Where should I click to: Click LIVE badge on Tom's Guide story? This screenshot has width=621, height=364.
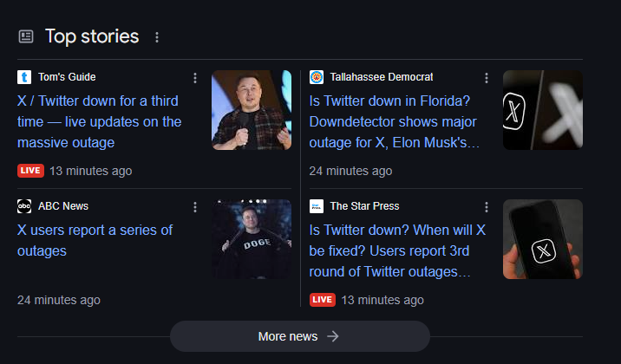(x=30, y=171)
